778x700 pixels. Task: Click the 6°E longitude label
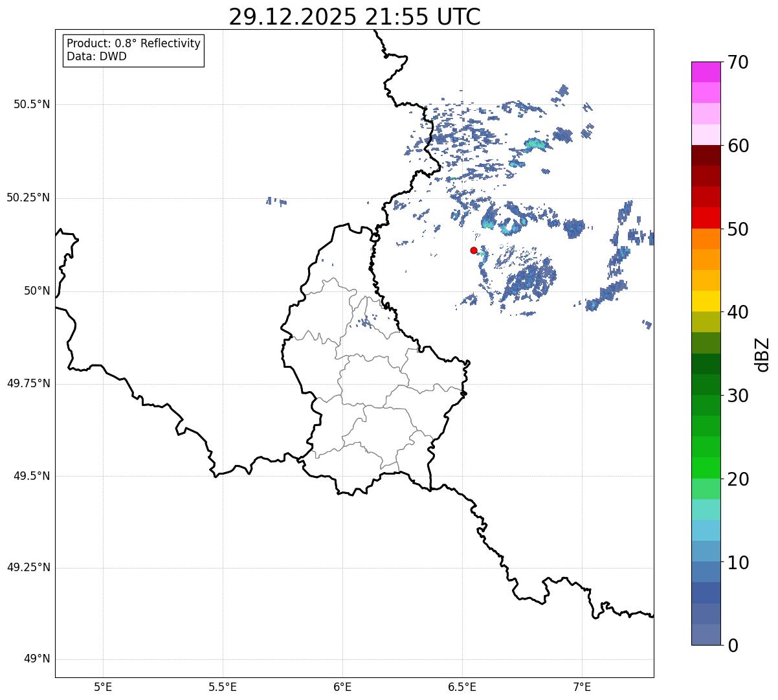342,686
